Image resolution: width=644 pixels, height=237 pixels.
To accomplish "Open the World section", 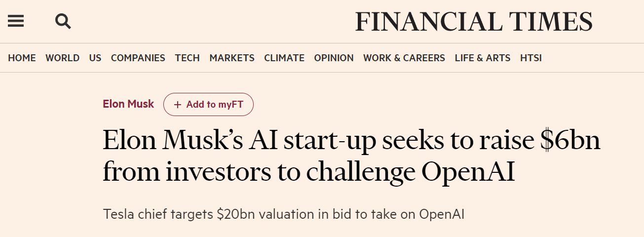I will click(x=62, y=58).
